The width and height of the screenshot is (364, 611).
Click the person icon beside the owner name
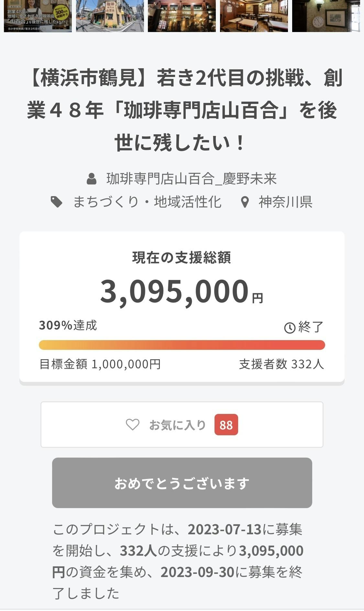click(92, 179)
